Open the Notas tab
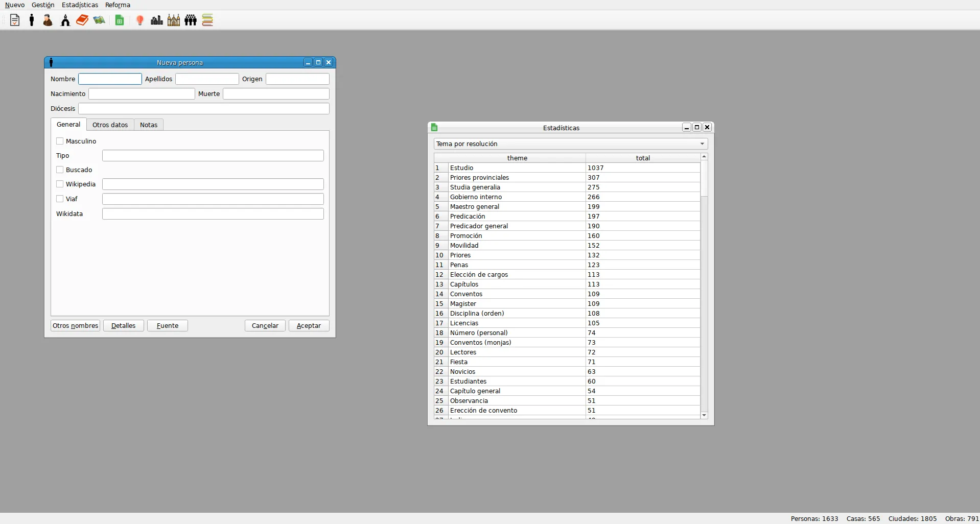The image size is (980, 524). [148, 125]
